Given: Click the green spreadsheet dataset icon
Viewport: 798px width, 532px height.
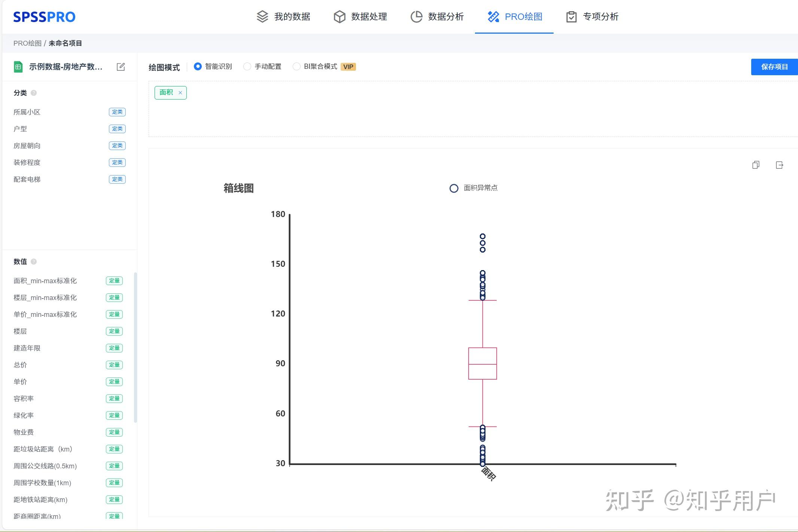Looking at the screenshot, I should (x=18, y=67).
